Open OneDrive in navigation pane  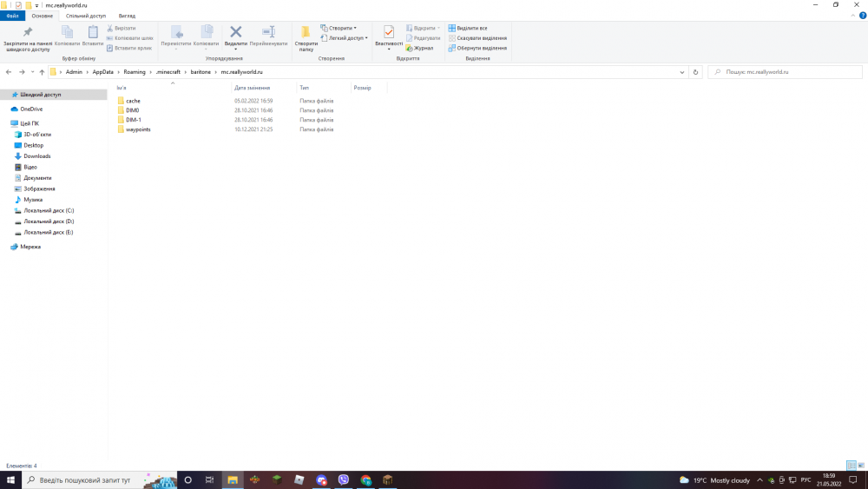click(31, 109)
